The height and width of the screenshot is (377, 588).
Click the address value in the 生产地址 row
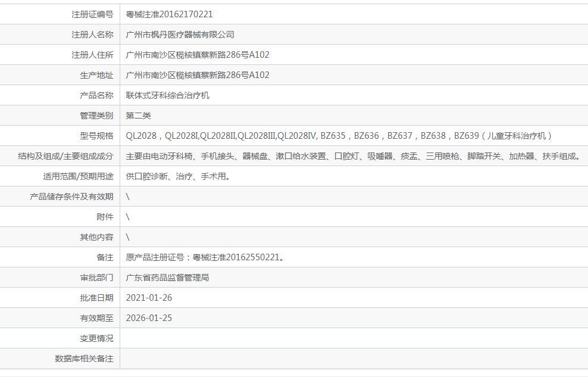pyautogui.click(x=198, y=75)
